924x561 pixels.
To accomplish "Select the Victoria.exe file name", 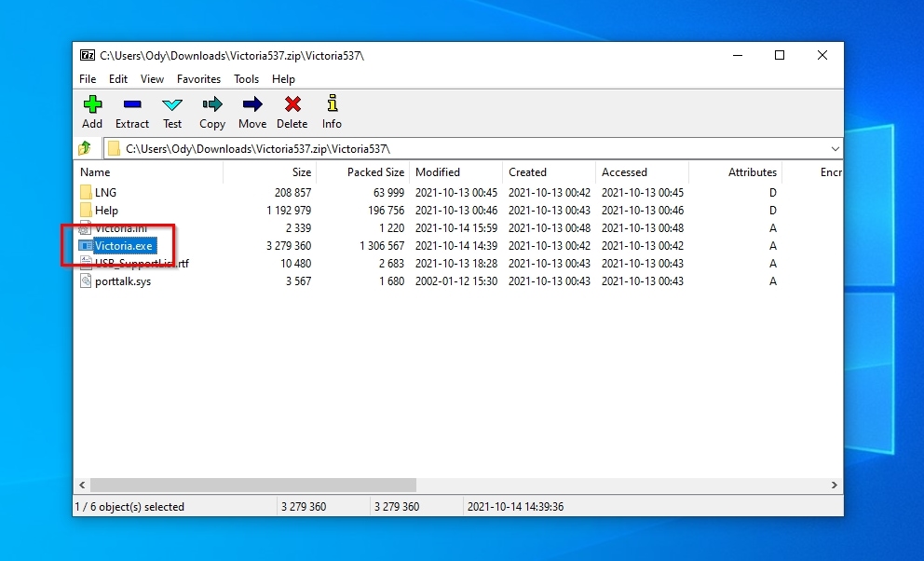I will pyautogui.click(x=124, y=246).
